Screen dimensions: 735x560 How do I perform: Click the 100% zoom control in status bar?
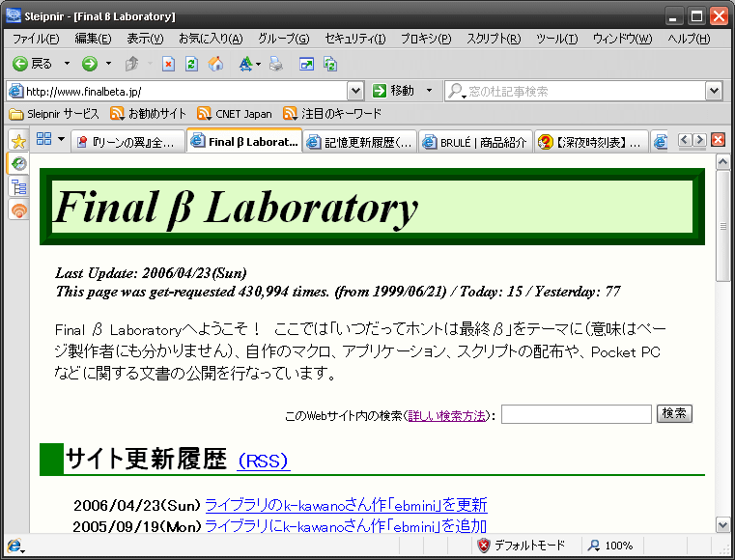click(x=609, y=546)
